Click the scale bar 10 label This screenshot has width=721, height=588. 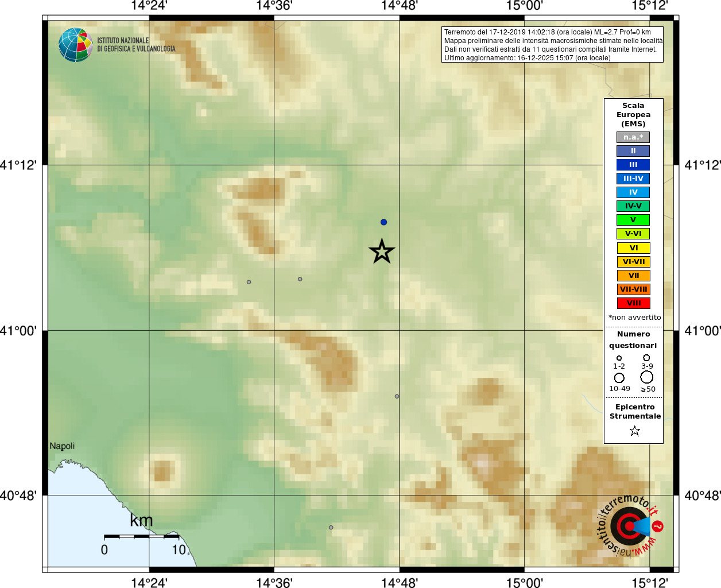tap(180, 550)
